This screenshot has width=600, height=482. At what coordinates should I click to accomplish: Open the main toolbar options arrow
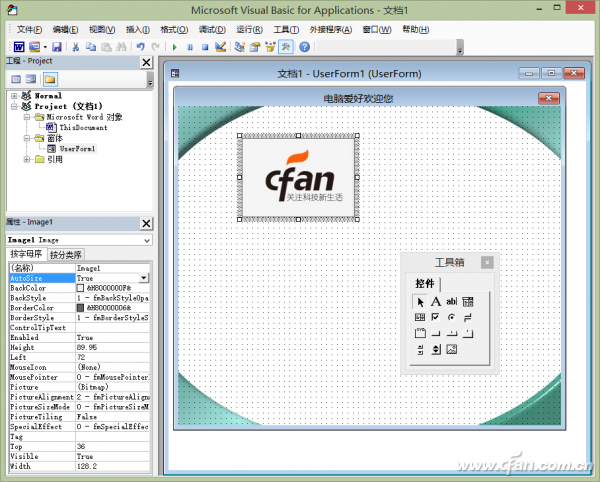460,47
